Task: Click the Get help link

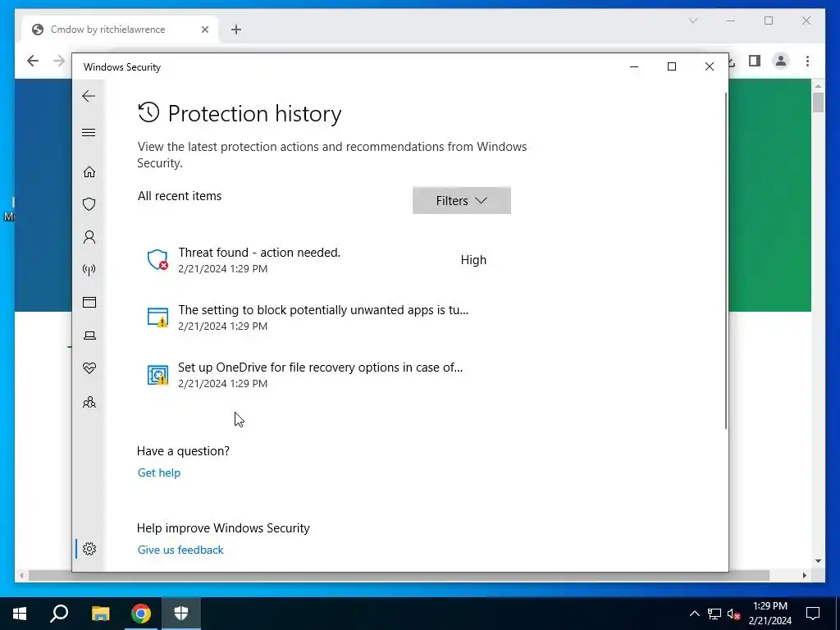Action: pyautogui.click(x=159, y=472)
